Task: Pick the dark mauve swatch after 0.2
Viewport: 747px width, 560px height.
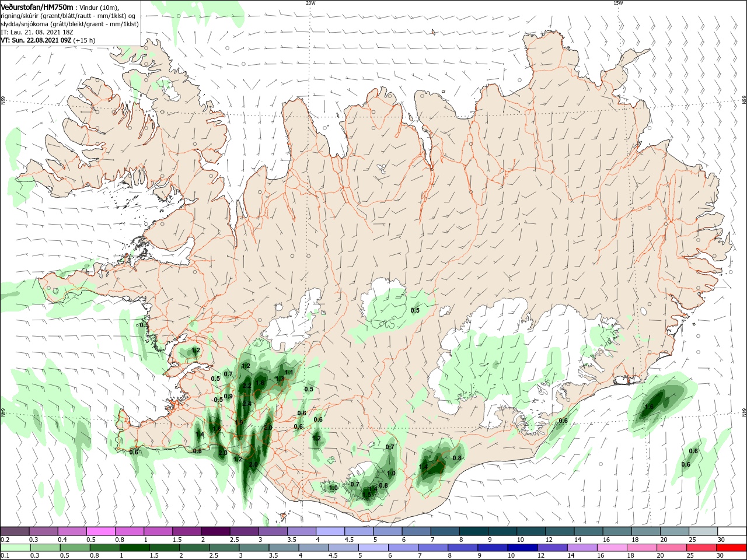Action: click(15, 531)
